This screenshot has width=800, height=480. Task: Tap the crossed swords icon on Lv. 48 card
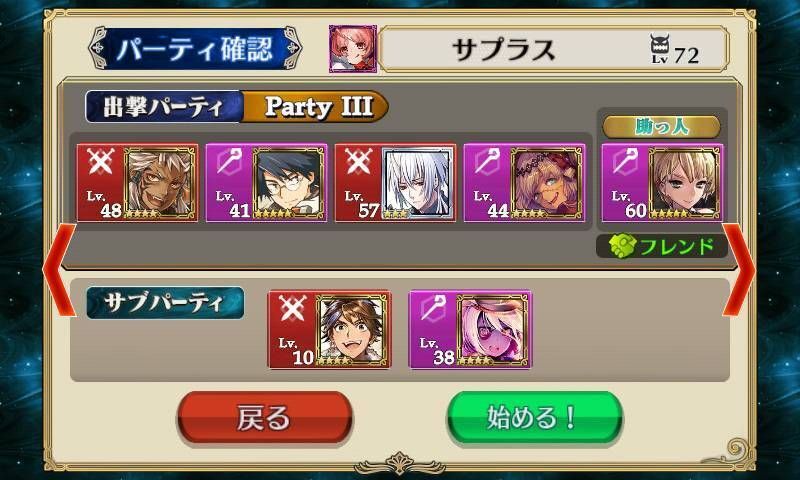(100, 162)
